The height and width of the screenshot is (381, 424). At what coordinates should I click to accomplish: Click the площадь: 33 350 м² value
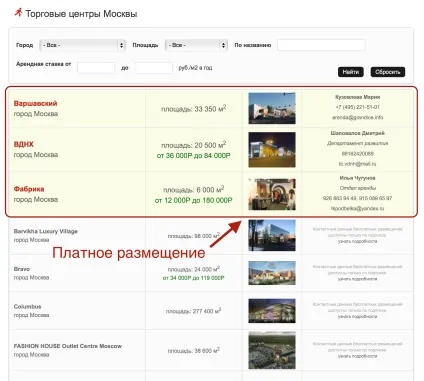coord(194,108)
